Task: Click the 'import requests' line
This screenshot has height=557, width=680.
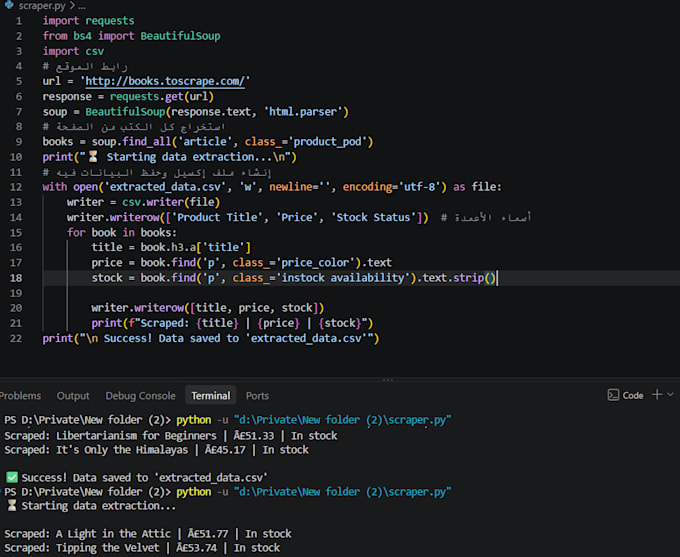Action: [x=88, y=21]
